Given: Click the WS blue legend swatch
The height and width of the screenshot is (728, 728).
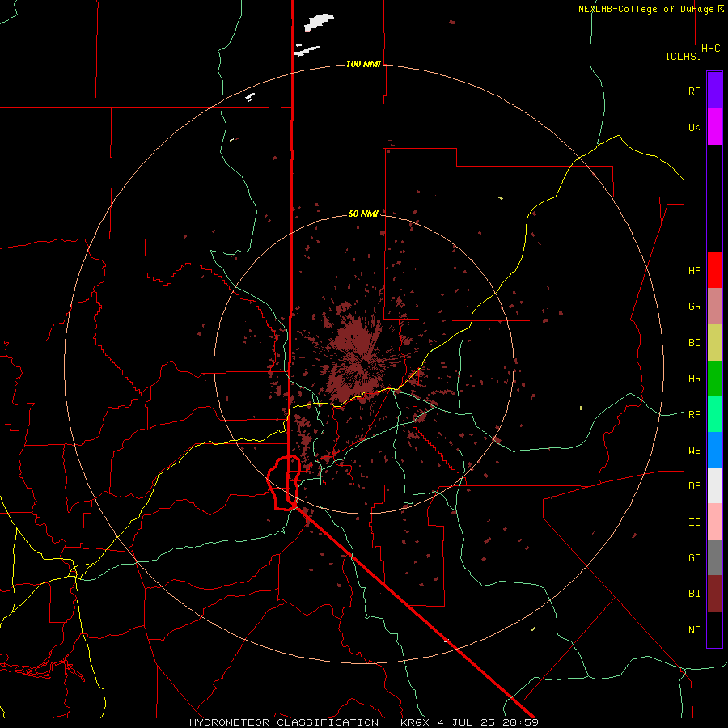Looking at the screenshot, I should pos(714,450).
